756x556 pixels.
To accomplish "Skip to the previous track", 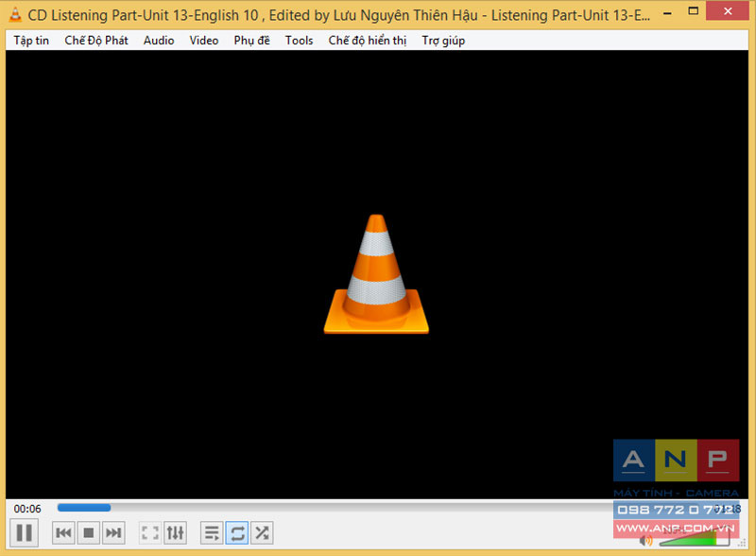I will (63, 533).
